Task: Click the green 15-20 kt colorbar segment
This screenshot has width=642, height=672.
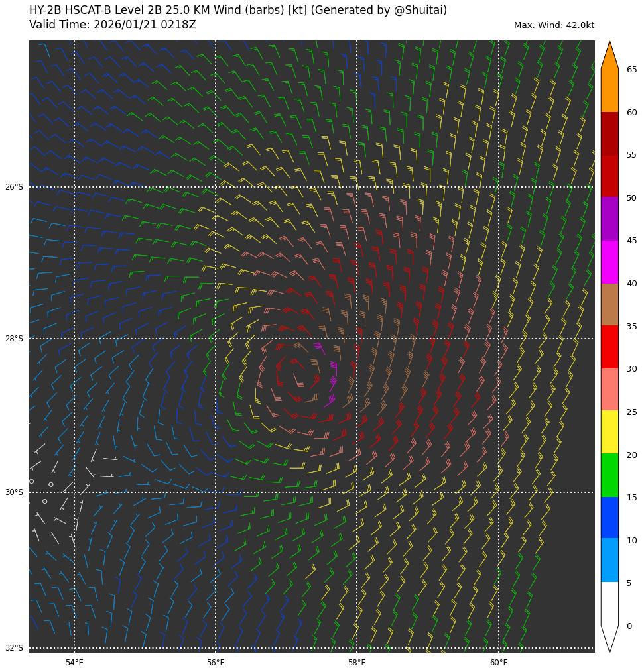Action: [610, 475]
